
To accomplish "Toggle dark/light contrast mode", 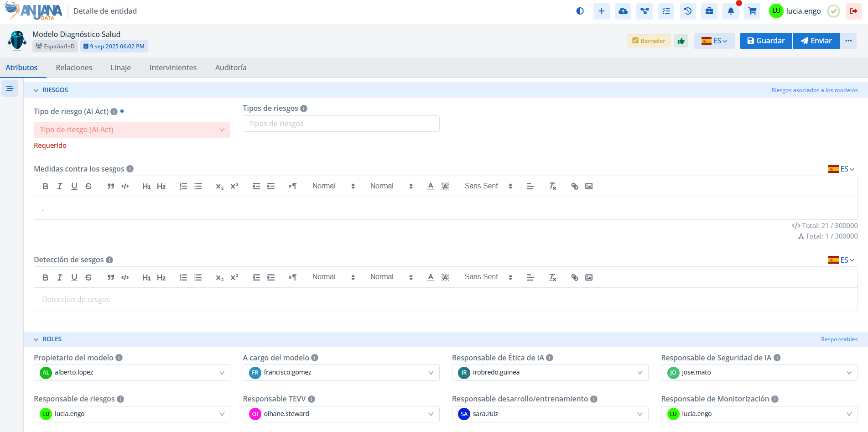I will (580, 11).
